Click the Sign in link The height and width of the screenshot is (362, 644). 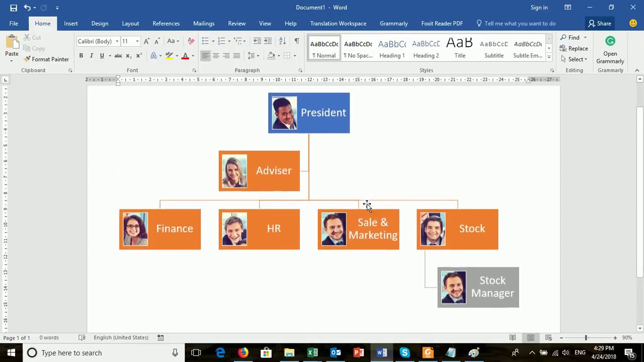click(x=539, y=8)
